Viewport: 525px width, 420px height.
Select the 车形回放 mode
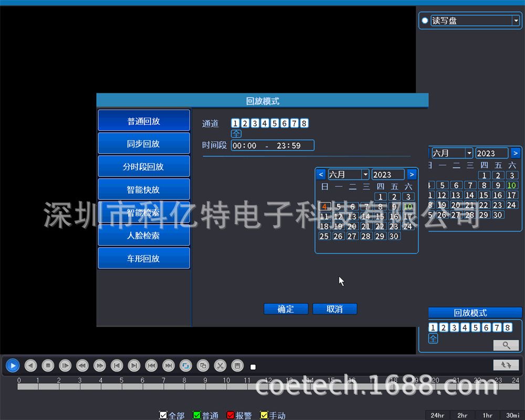tap(144, 258)
